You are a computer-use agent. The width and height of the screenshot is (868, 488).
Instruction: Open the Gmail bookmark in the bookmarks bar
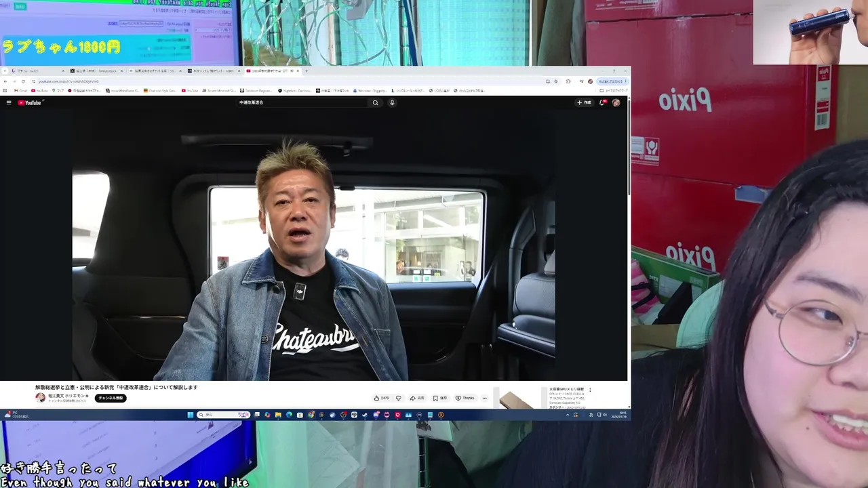[x=20, y=90]
